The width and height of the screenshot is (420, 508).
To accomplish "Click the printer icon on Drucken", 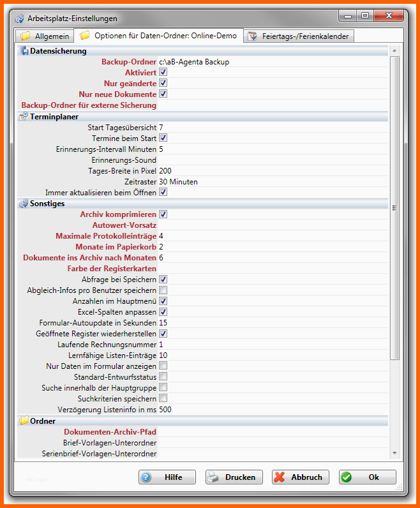I will (214, 477).
